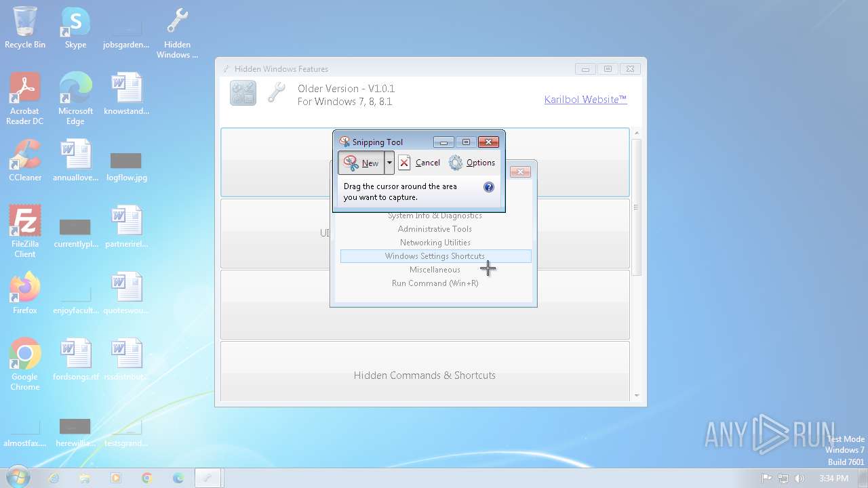Minimize the Snipping Tool window
Image resolution: width=868 pixels, height=488 pixels.
443,142
